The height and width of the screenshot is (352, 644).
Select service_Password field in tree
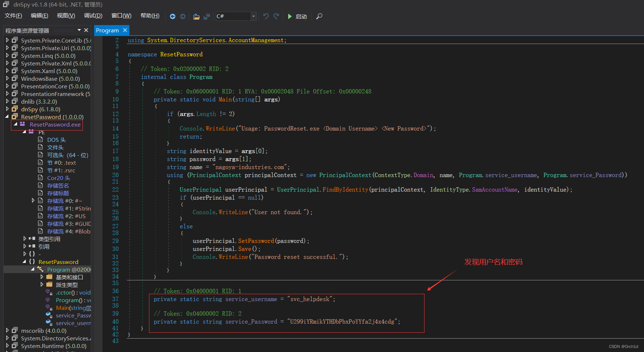pos(73,315)
